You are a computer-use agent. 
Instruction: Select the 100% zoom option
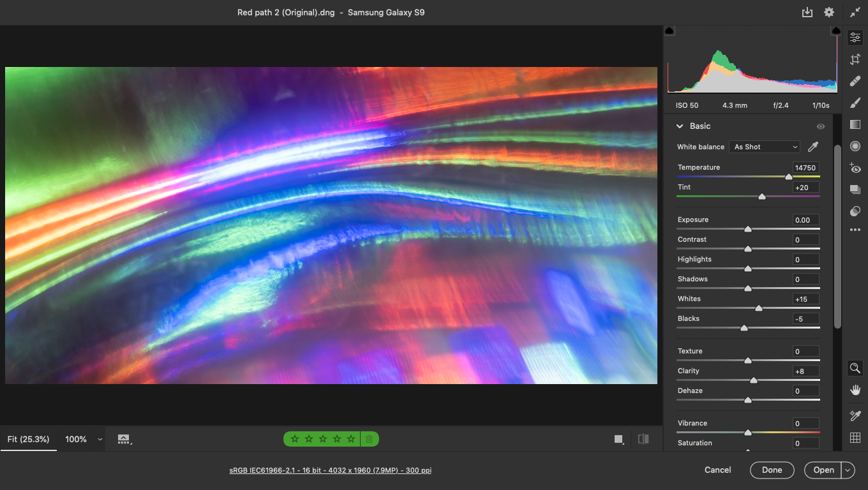click(x=75, y=439)
